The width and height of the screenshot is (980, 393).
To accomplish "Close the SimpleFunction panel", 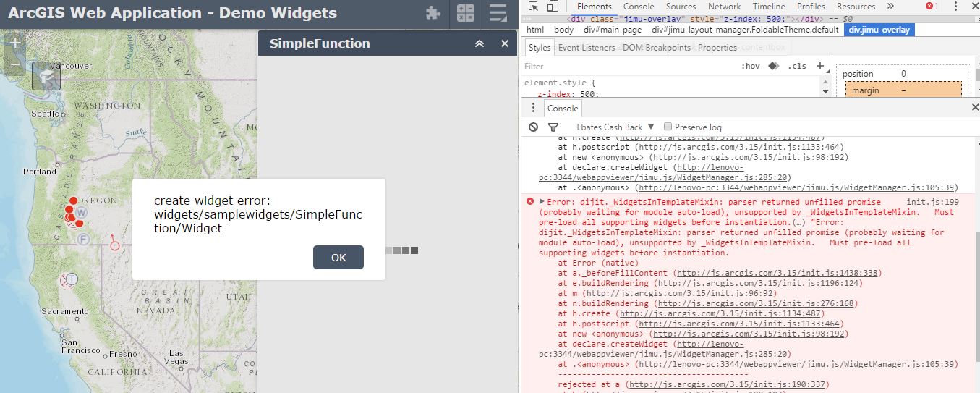I will click(505, 43).
